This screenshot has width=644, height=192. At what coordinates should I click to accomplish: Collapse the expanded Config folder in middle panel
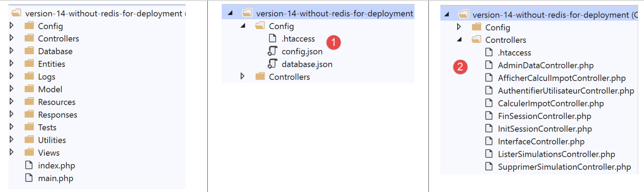(243, 26)
